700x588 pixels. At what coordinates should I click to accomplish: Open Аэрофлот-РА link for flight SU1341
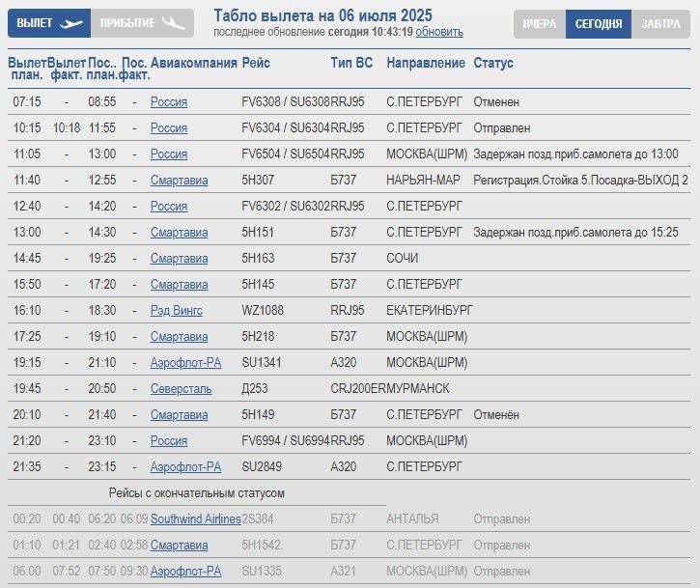point(185,362)
